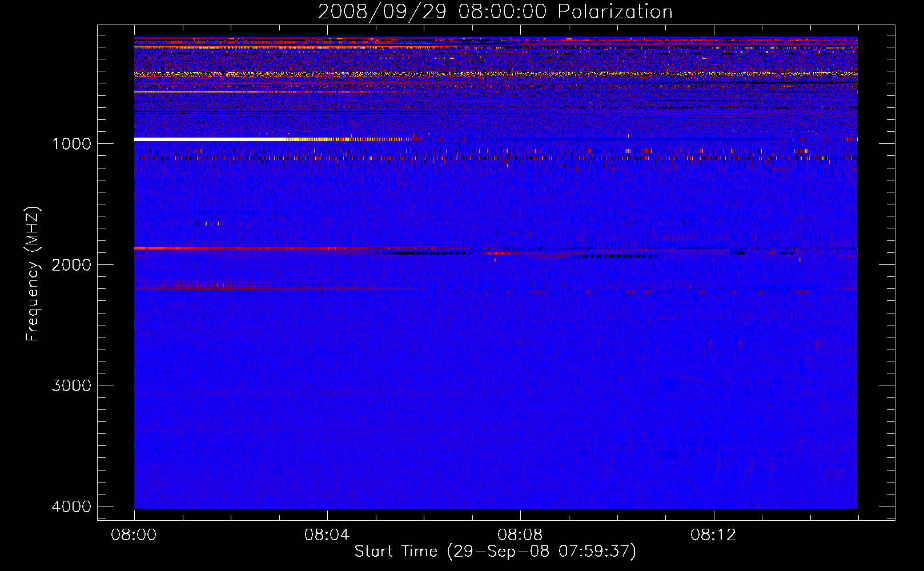Click the 1000 frequency tick label

71,143
